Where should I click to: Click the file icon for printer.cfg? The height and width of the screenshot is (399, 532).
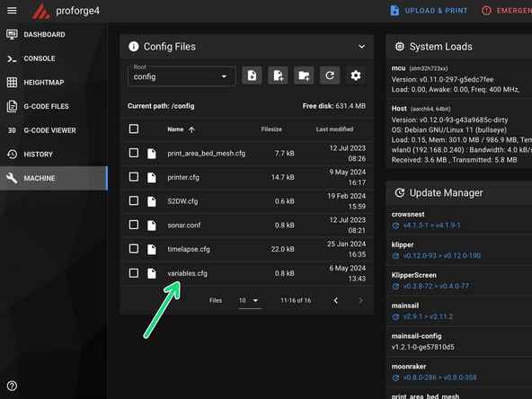[x=152, y=177]
